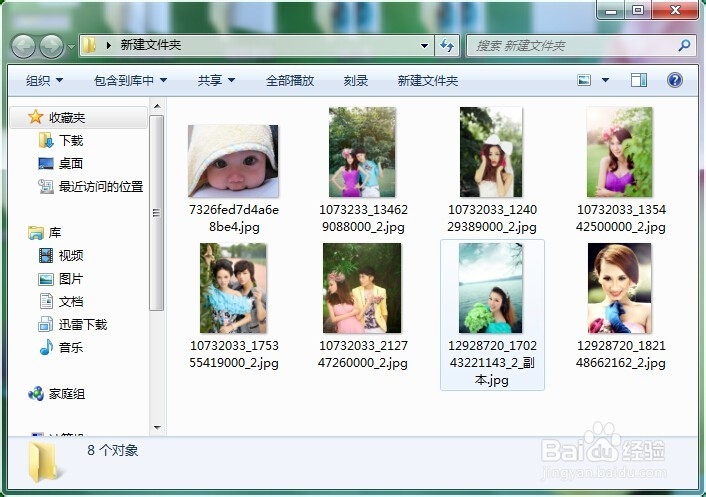The image size is (706, 497).
Task: Click the 桌面 monitor icon
Action: pos(46,163)
